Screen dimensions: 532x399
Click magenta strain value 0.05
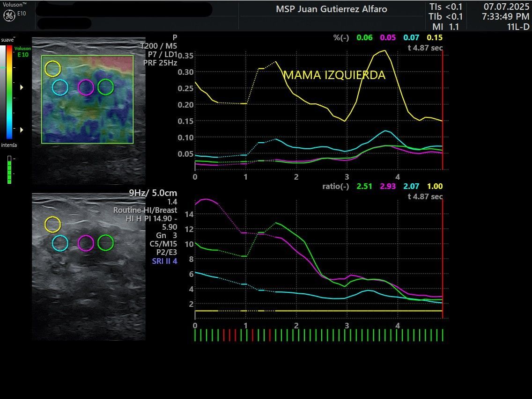pos(388,37)
